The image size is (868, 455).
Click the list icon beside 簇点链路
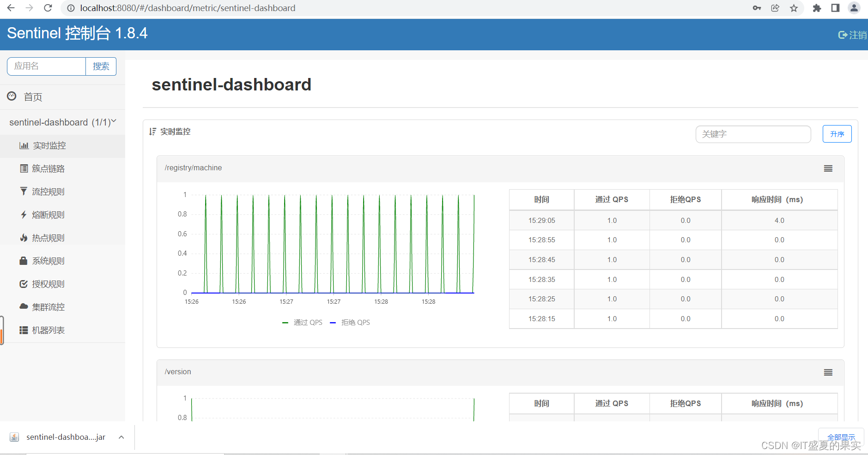tap(24, 168)
